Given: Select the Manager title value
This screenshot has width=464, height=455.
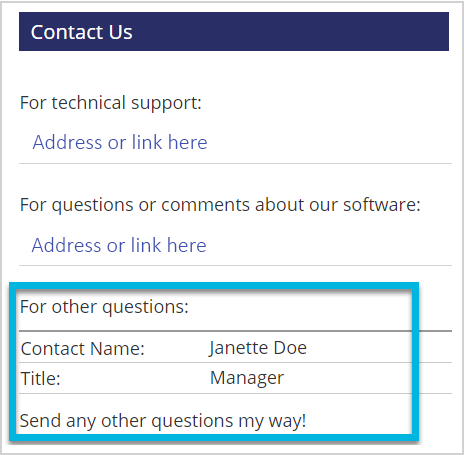Looking at the screenshot, I should (247, 378).
